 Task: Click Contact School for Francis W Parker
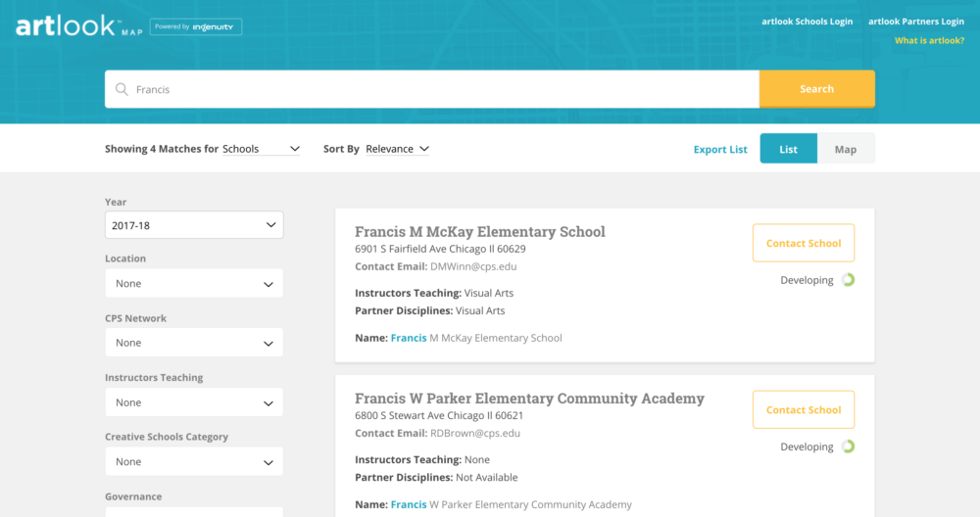click(x=804, y=409)
